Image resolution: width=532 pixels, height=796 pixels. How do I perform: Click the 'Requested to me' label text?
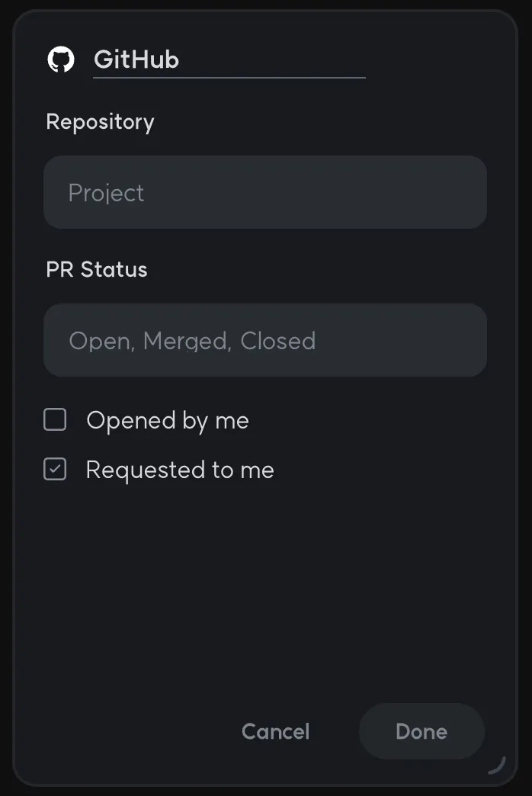click(180, 470)
